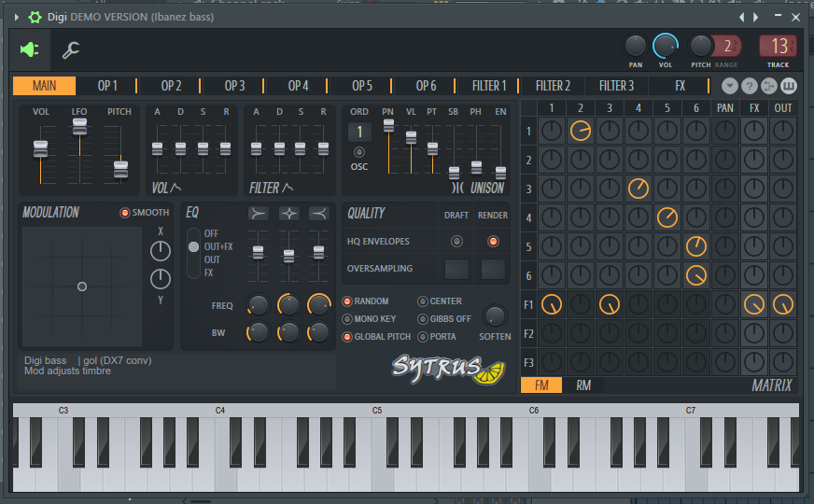Viewport: 814px width, 504px height.
Task: Click the third EQ BW knob
Action: (x=318, y=332)
